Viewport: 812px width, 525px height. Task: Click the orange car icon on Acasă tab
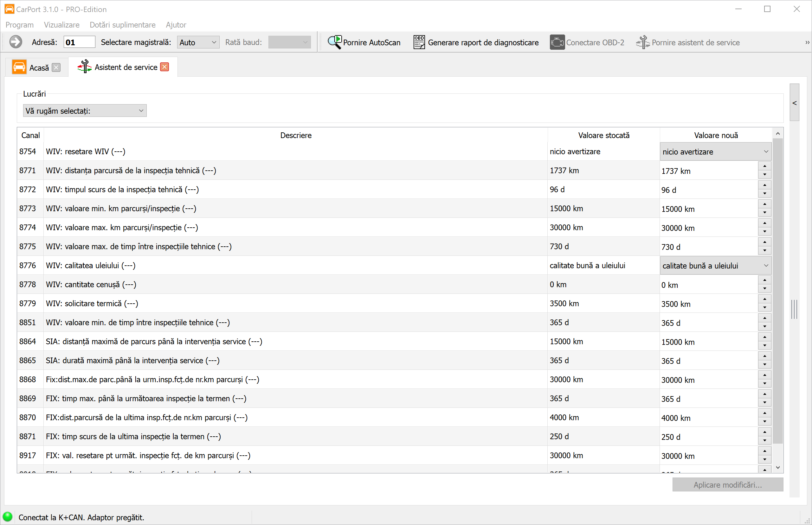coord(19,67)
